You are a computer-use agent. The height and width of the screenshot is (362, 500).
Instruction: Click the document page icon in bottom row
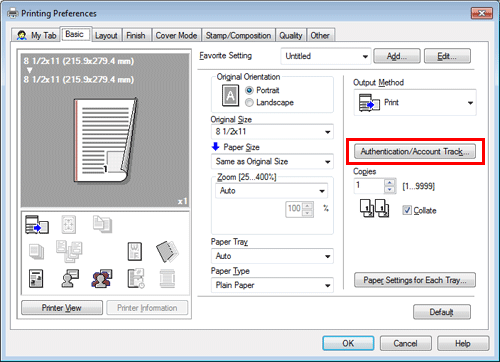click(x=36, y=278)
